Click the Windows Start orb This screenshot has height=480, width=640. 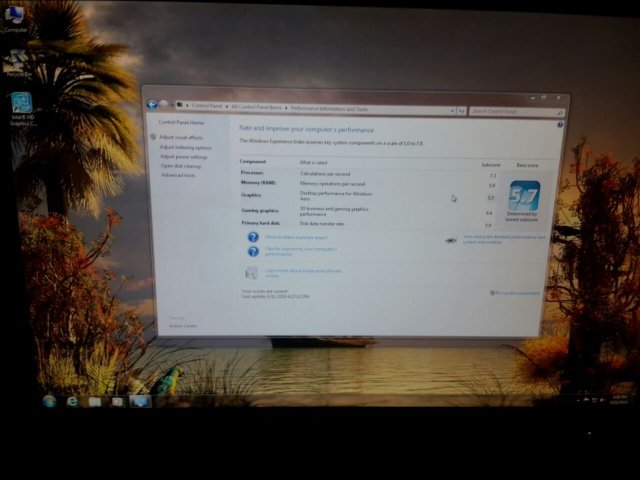click(49, 401)
